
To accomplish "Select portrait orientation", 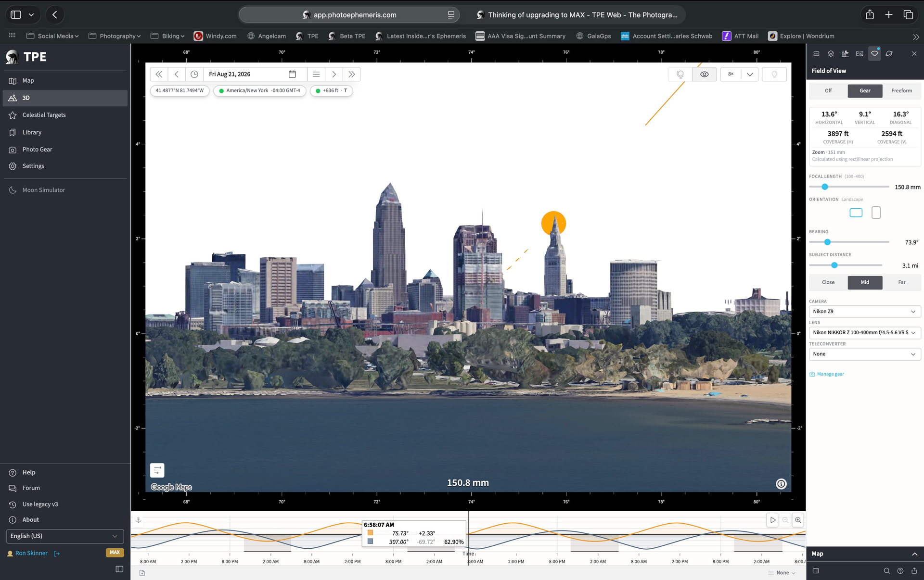I will (876, 213).
